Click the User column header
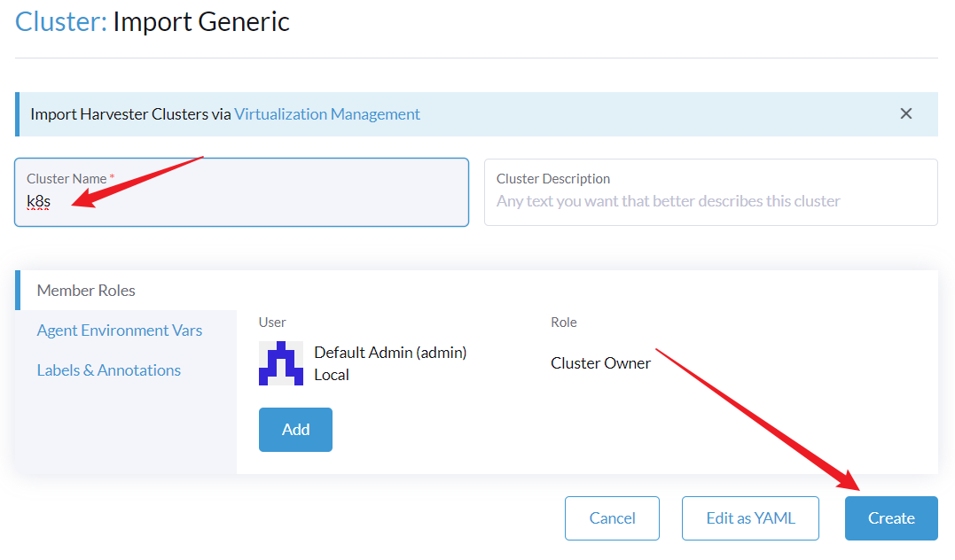Screen dimensions: 955x560 (x=272, y=322)
